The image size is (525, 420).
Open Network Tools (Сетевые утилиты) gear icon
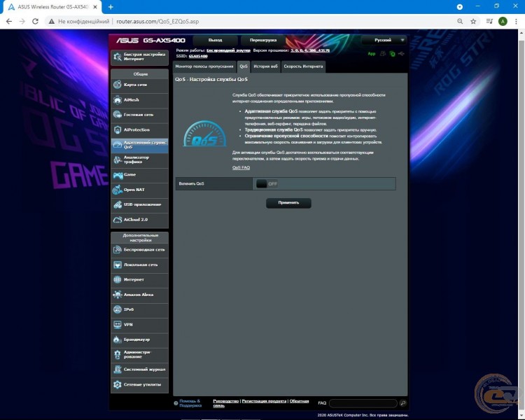[x=117, y=384]
